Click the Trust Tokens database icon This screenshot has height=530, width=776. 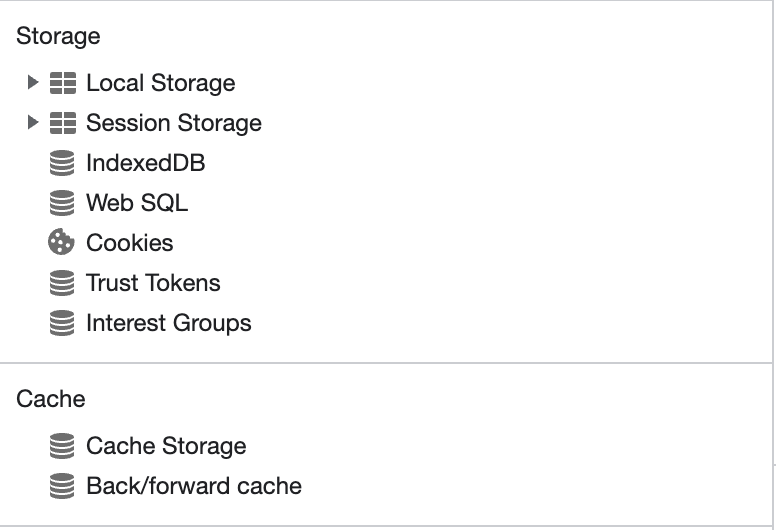(x=62, y=283)
